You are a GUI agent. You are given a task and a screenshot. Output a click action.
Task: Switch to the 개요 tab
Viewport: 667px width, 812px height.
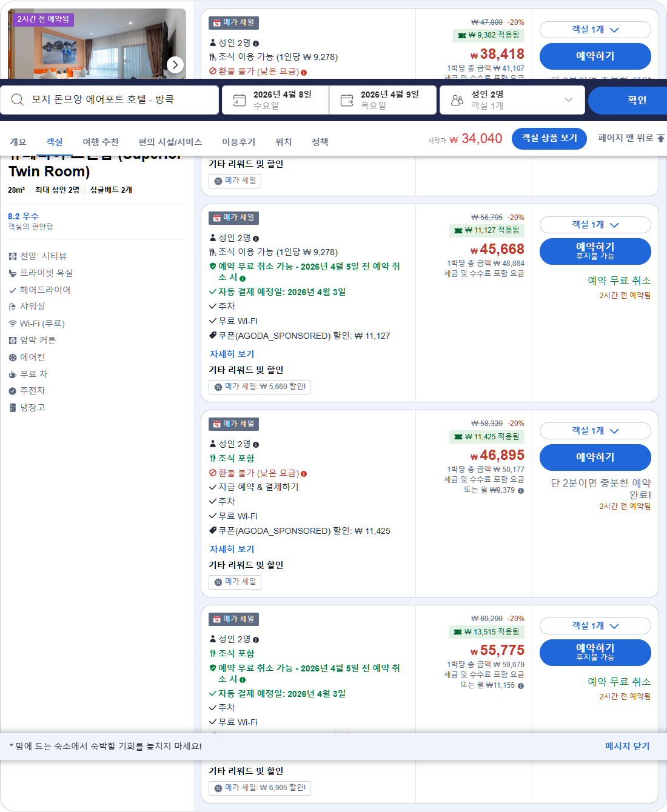coord(18,142)
